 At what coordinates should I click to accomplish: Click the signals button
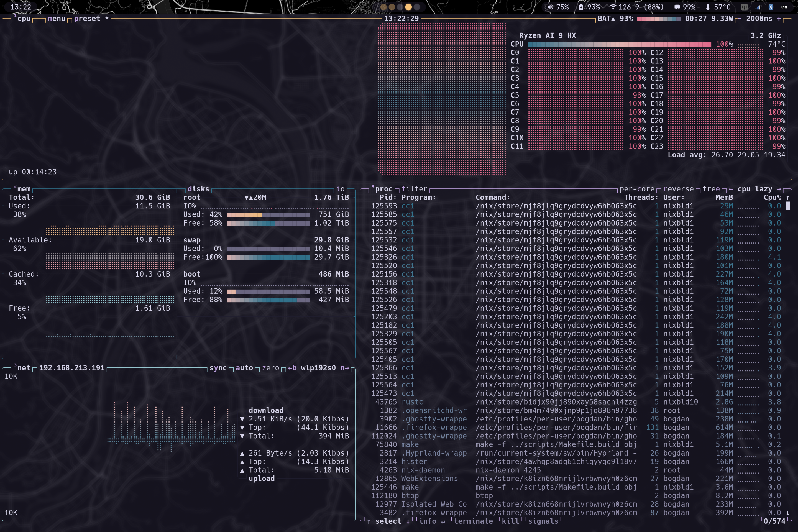click(x=543, y=521)
